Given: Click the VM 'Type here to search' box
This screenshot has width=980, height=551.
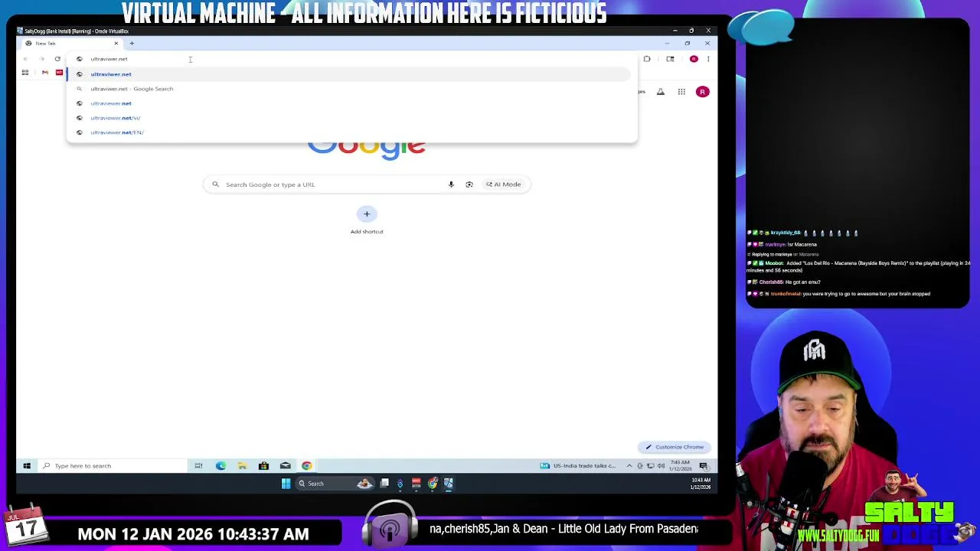Looking at the screenshot, I should 113,465.
